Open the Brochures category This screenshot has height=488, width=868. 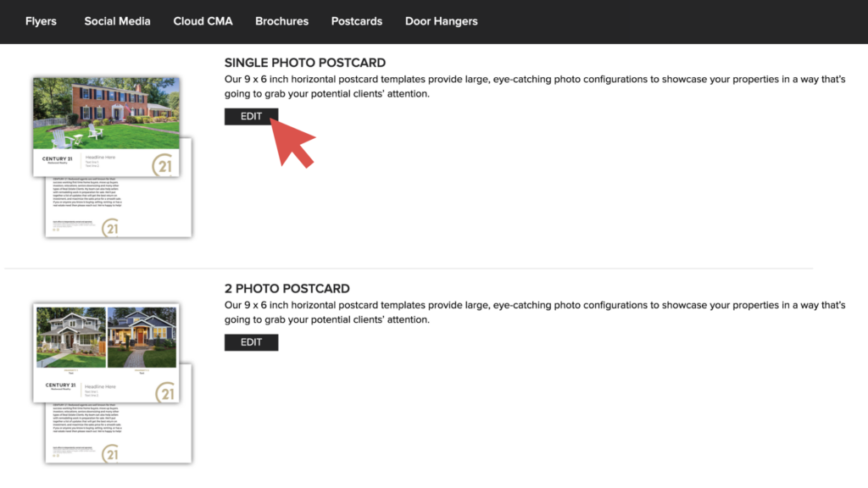pyautogui.click(x=281, y=21)
